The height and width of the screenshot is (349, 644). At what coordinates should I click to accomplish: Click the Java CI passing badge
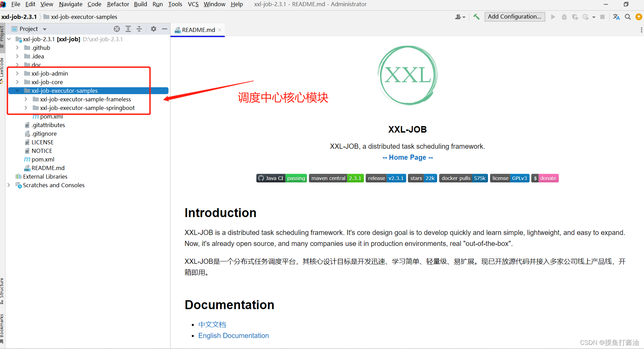[281, 178]
